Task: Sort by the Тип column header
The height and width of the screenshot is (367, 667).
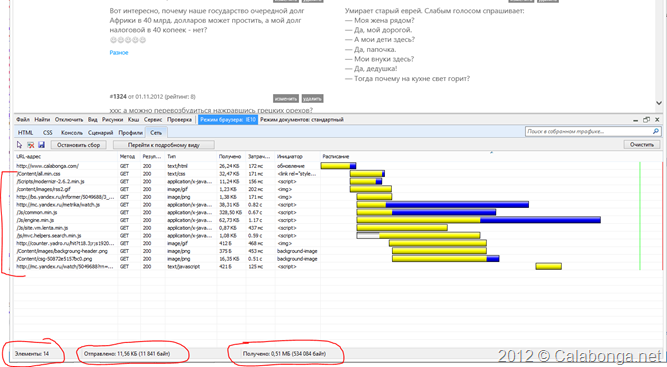Action: tap(191, 156)
